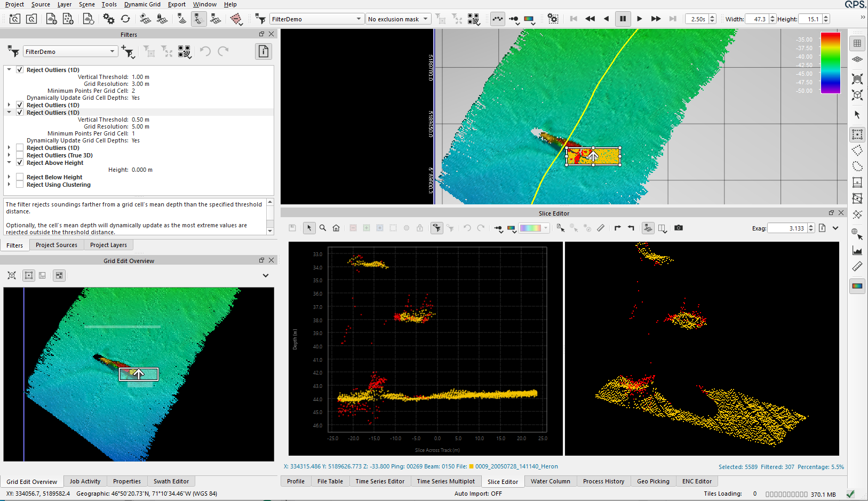
Task: Open the Dynamic Grid menu
Action: click(142, 4)
